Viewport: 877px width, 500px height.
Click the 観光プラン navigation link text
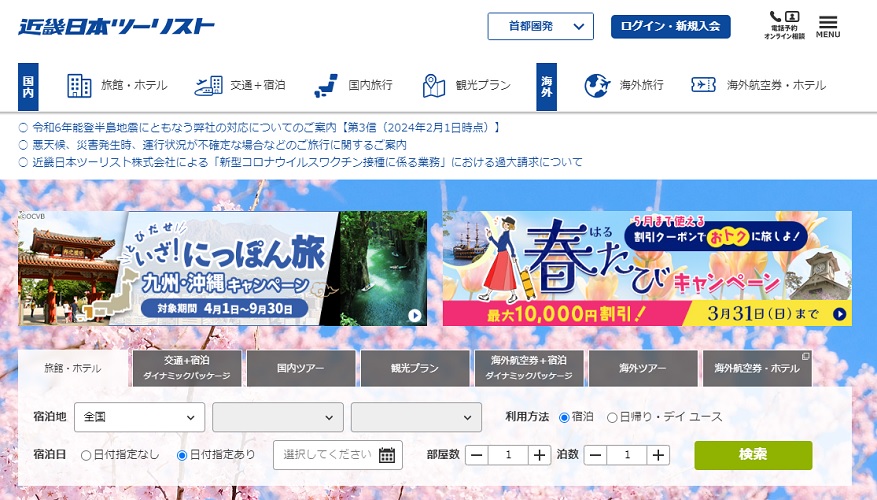483,85
